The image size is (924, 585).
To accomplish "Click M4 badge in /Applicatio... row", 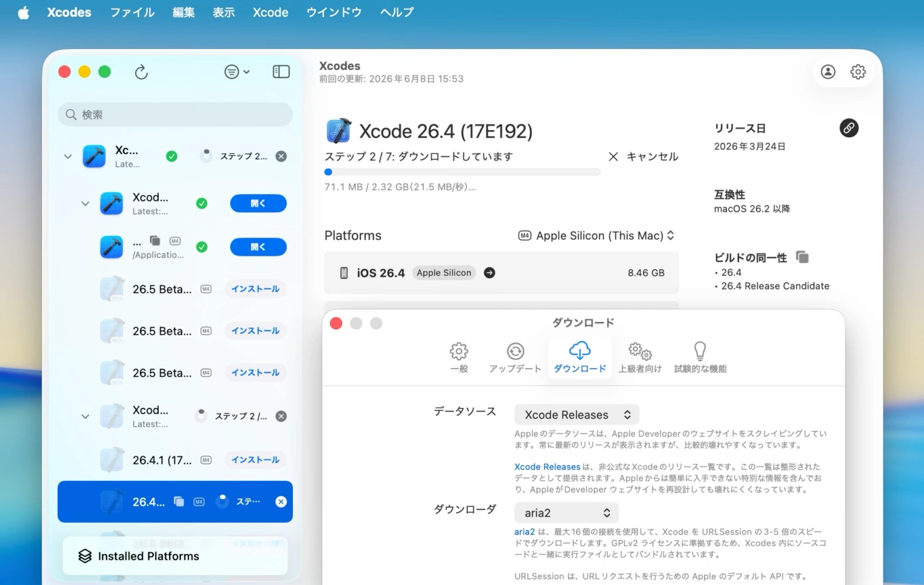I will coord(175,240).
